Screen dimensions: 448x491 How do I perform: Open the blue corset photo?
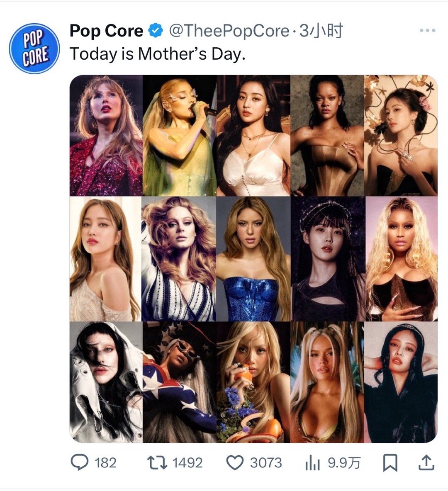pos(253,259)
